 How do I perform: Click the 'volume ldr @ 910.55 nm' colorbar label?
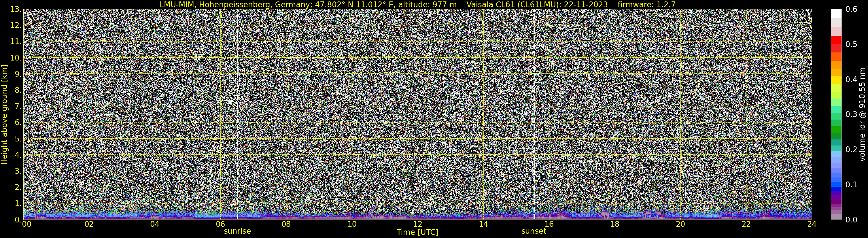pyautogui.click(x=862, y=114)
